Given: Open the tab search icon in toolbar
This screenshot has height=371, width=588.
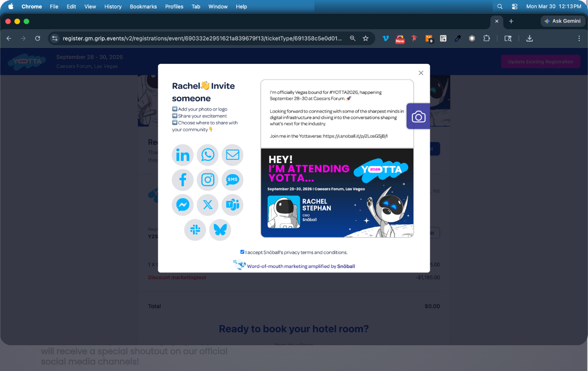Looking at the screenshot, I should click(508, 38).
